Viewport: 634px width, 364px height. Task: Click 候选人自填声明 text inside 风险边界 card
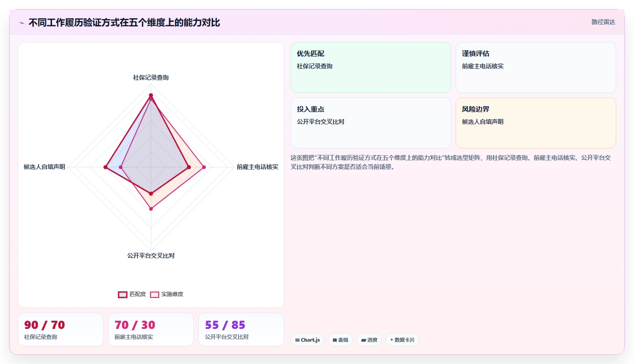pos(483,122)
